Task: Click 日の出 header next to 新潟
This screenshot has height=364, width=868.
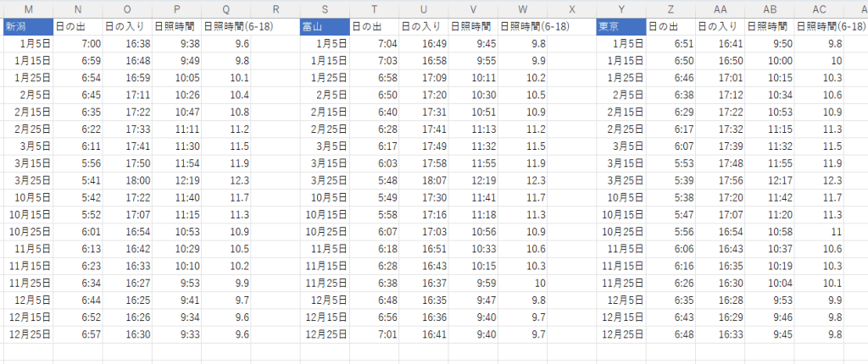Action: tap(78, 26)
